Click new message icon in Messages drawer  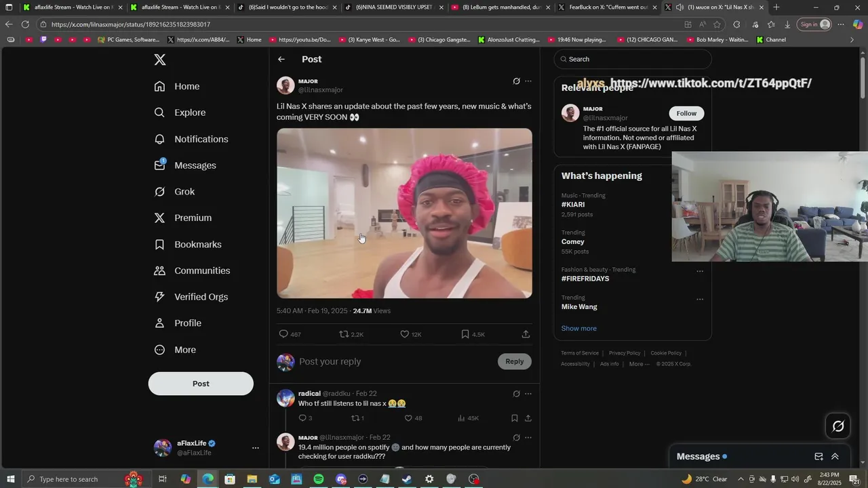tap(818, 457)
